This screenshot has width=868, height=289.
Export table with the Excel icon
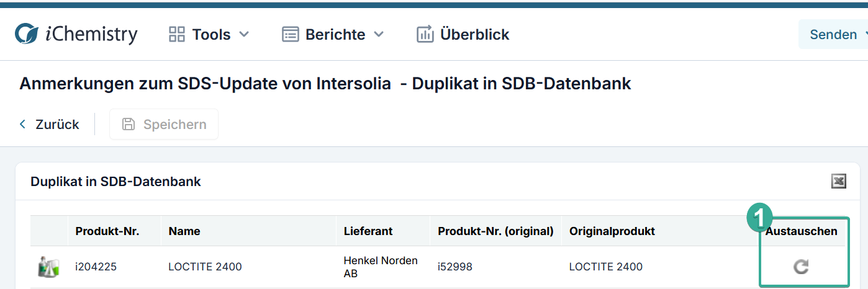point(838,181)
